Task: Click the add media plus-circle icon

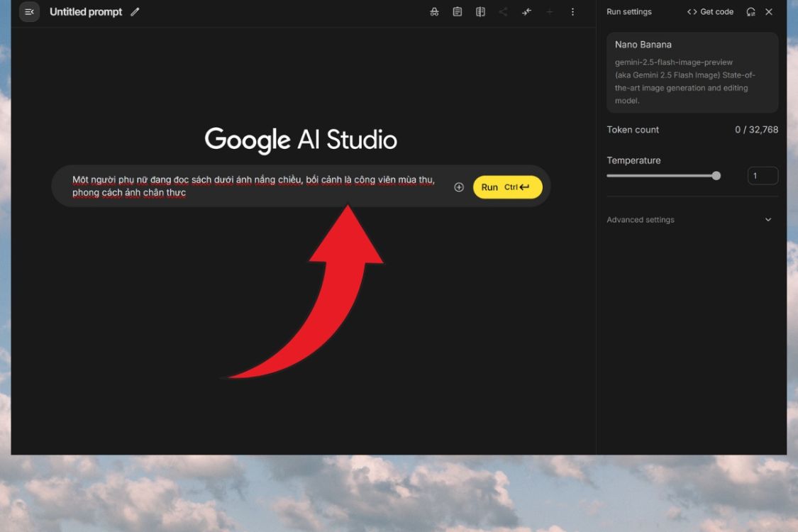Action: pos(459,187)
